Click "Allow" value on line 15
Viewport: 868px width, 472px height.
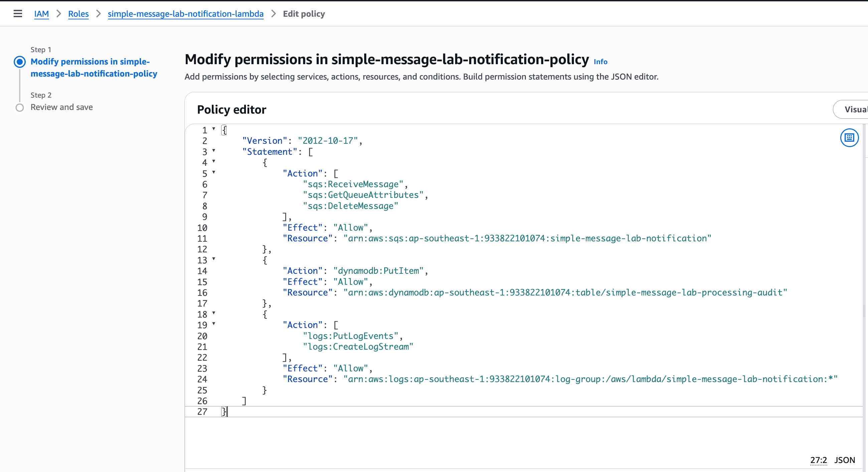[350, 282]
